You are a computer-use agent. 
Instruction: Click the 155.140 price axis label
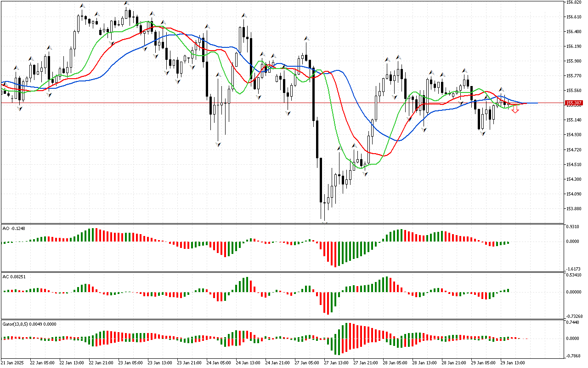pyautogui.click(x=573, y=120)
